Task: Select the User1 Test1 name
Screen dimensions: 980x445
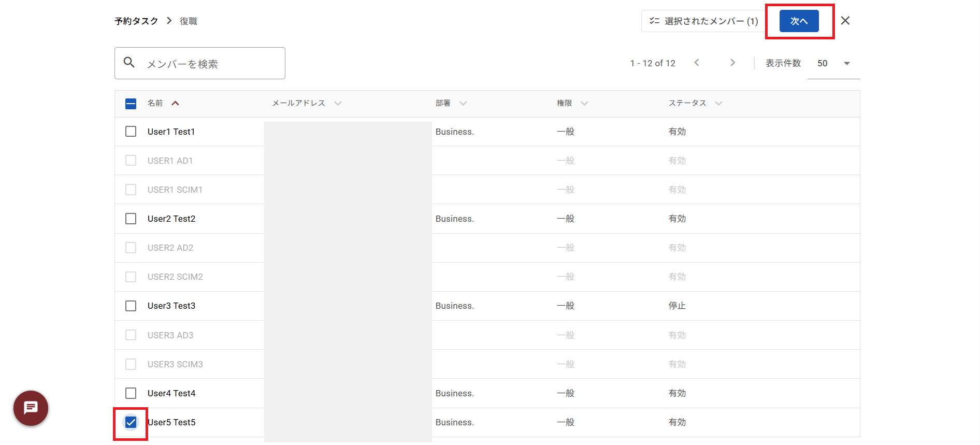Action: [x=171, y=132]
